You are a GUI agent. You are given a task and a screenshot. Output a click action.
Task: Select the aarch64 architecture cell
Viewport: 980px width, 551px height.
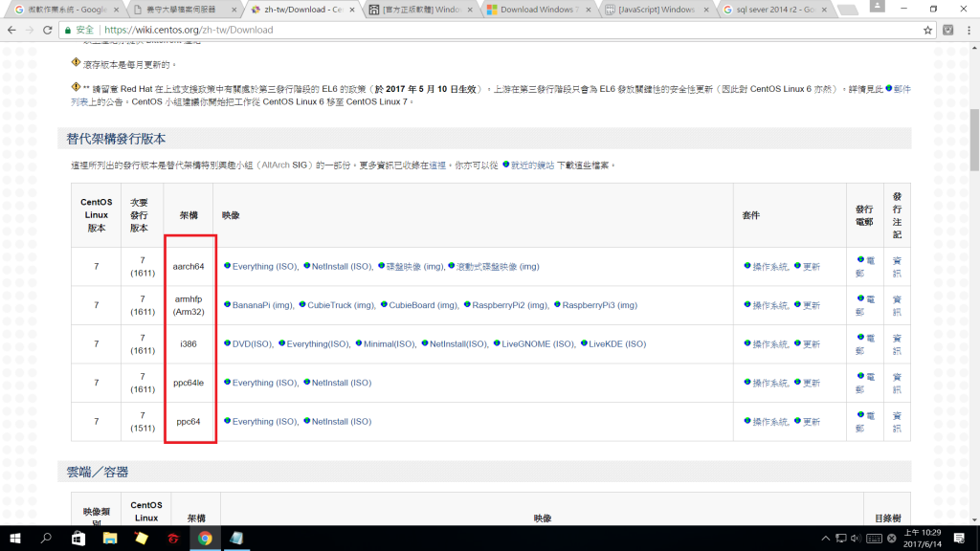[189, 266]
